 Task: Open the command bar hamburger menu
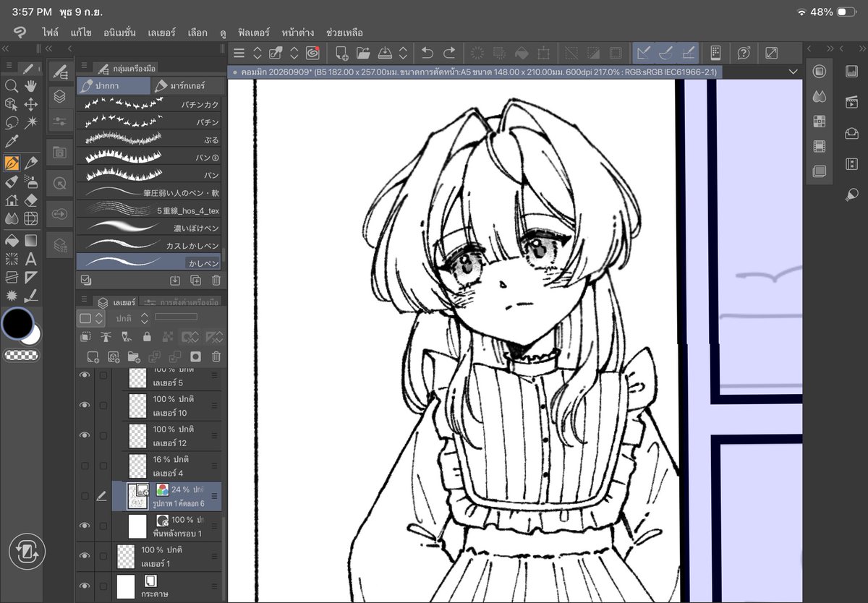pos(239,53)
